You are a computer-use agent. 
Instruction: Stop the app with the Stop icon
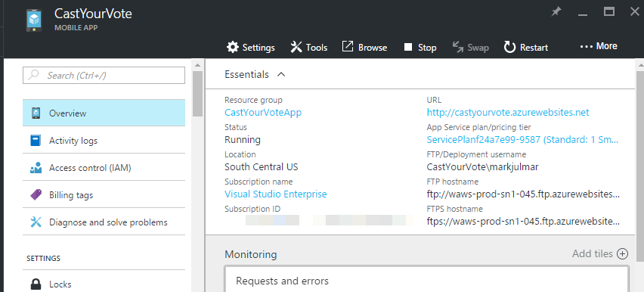(x=408, y=48)
